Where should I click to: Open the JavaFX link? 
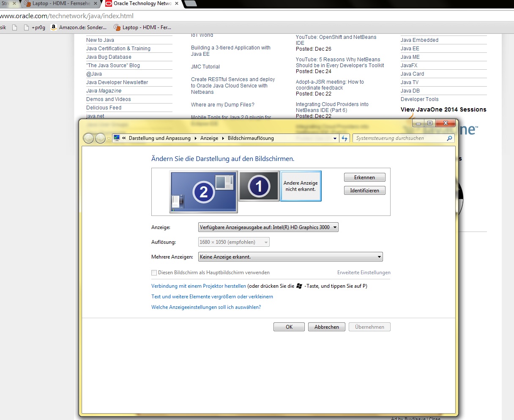(409, 65)
